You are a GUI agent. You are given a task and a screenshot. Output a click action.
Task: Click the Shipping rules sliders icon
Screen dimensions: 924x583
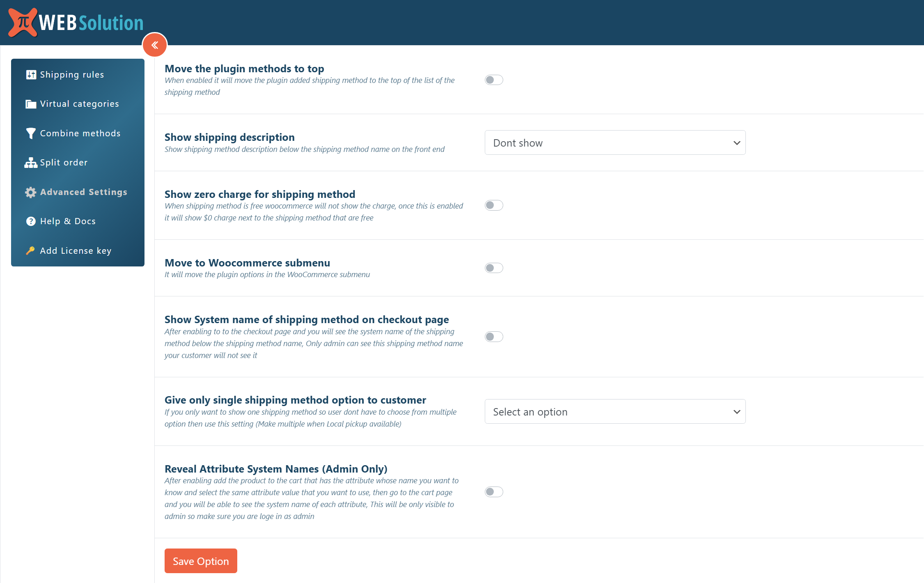tap(31, 75)
